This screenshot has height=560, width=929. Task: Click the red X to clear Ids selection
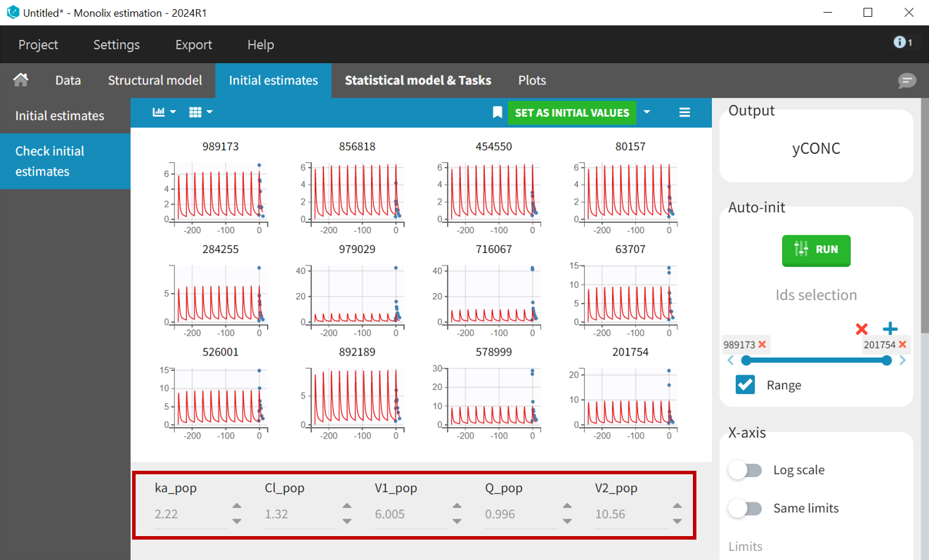click(x=862, y=329)
